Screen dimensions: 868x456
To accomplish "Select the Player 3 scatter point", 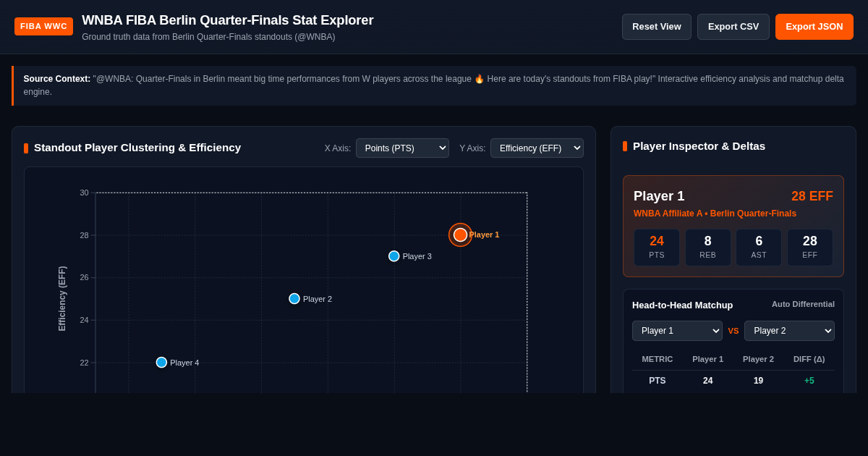I will [x=394, y=256].
